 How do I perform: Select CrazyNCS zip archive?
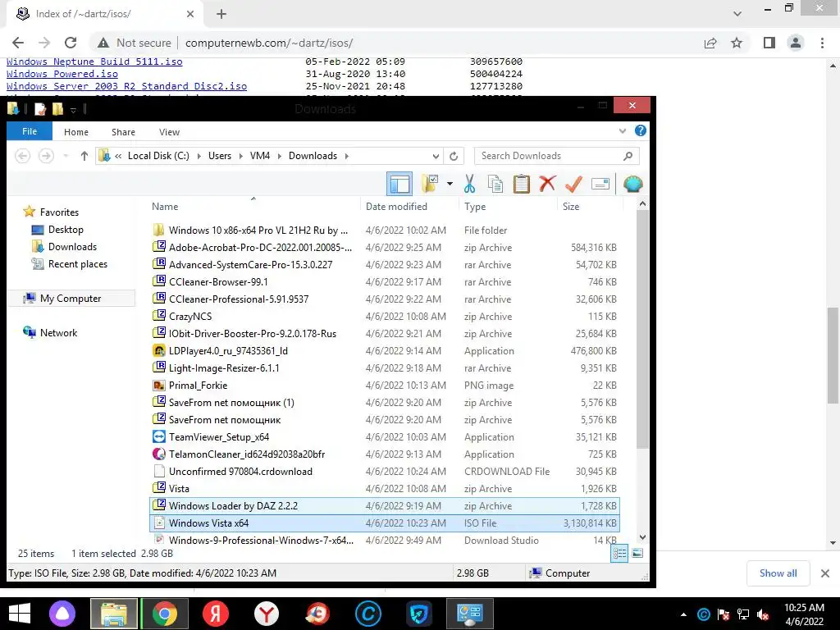[385, 317]
